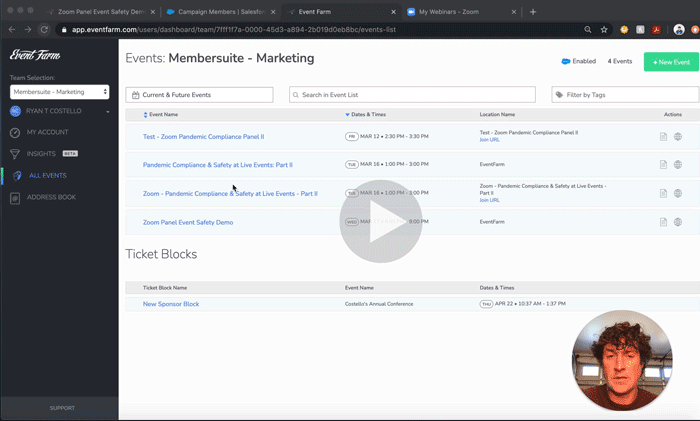Click the Support link at sidebar bottom
The height and width of the screenshot is (421, 700).
[62, 408]
